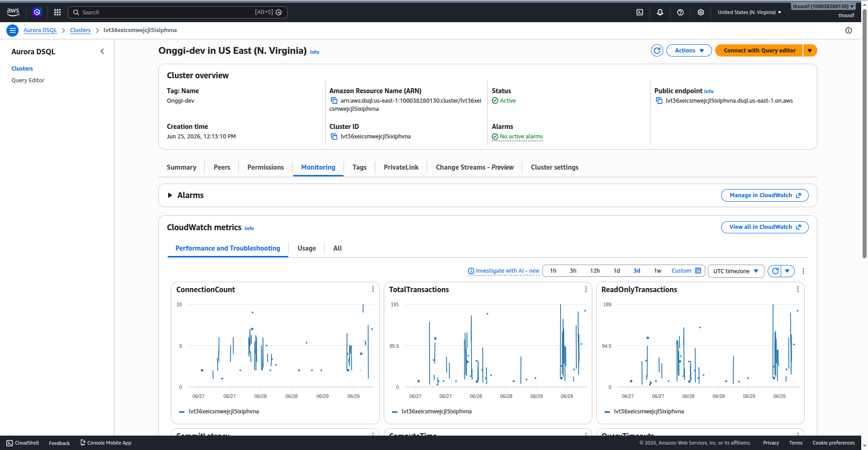Refresh the cluster details page
868x450 pixels.
(x=657, y=51)
